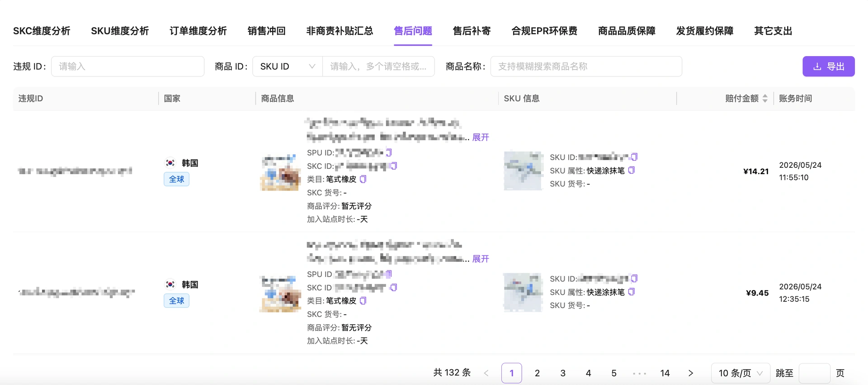868x385 pixels.
Task: Click the 共 132 条 total count
Action: tap(452, 372)
